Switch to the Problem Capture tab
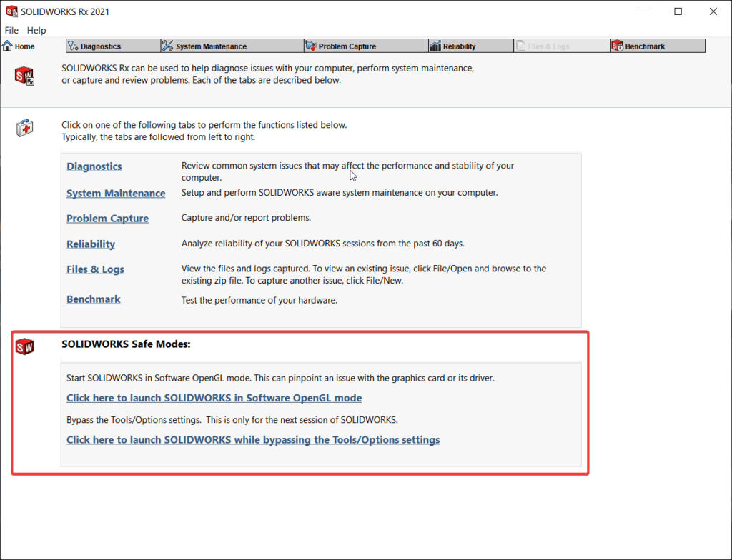Viewport: 732px width, 560px height. coord(366,46)
